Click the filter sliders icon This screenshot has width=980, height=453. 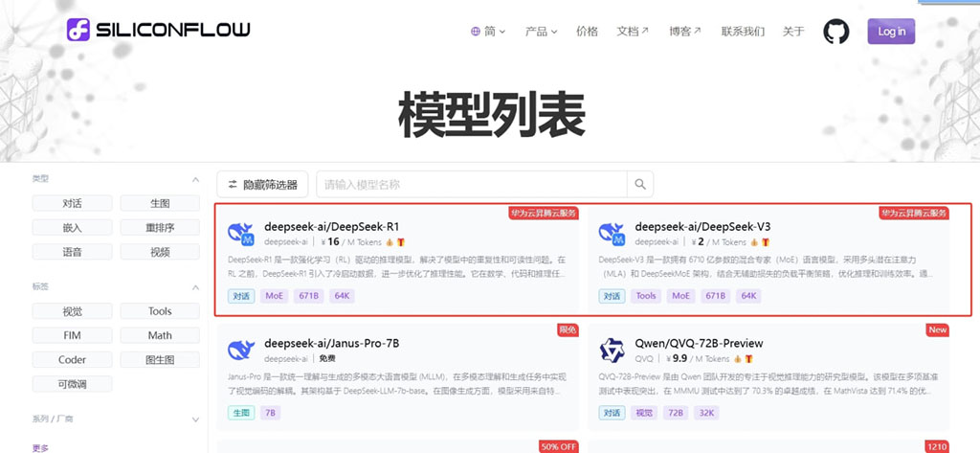pyautogui.click(x=233, y=185)
